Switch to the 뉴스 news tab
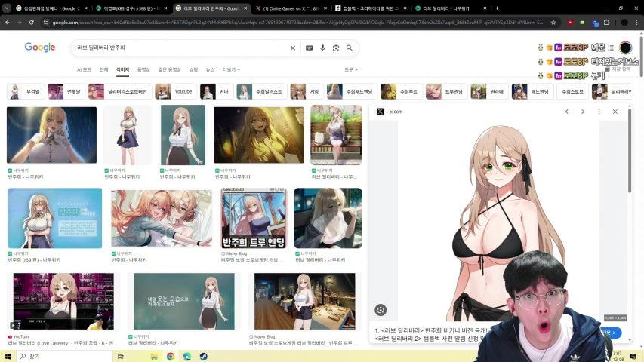The image size is (644, 362). click(x=211, y=70)
